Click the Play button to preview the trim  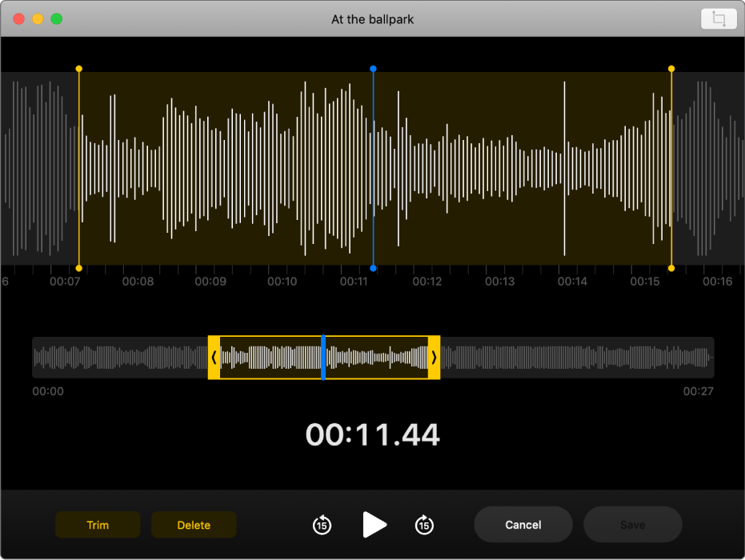pyautogui.click(x=374, y=525)
